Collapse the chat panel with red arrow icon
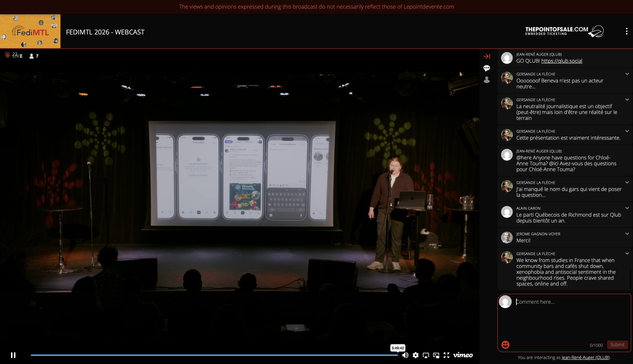 [487, 56]
